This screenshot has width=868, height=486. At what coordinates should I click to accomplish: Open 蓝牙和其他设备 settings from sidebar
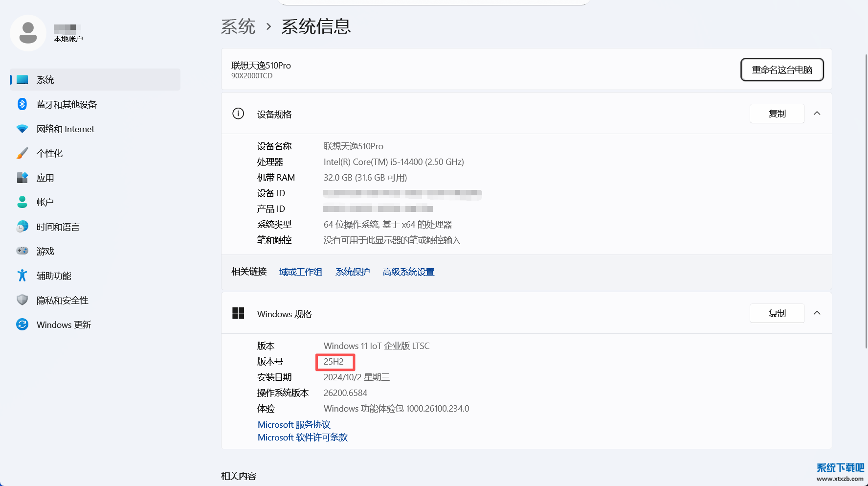(x=67, y=104)
